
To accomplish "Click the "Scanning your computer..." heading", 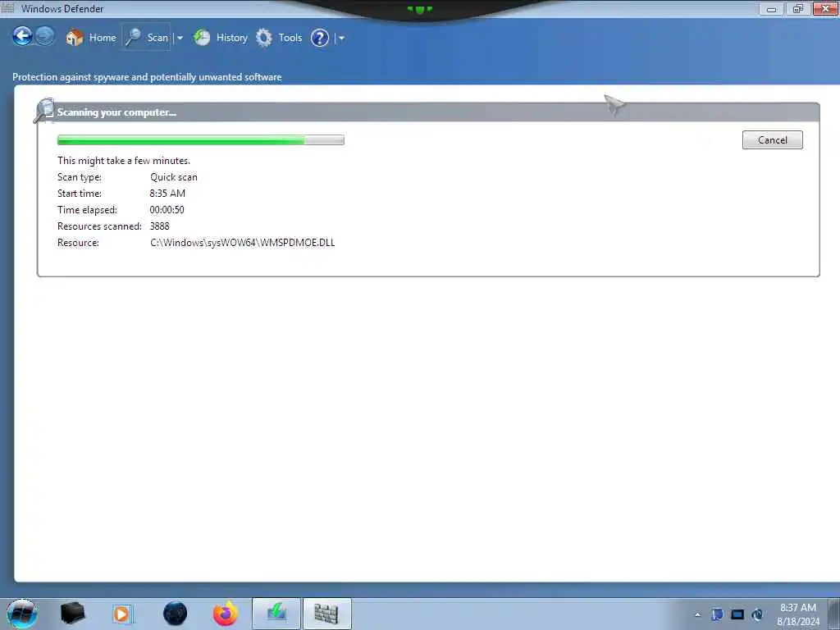I will point(116,112).
